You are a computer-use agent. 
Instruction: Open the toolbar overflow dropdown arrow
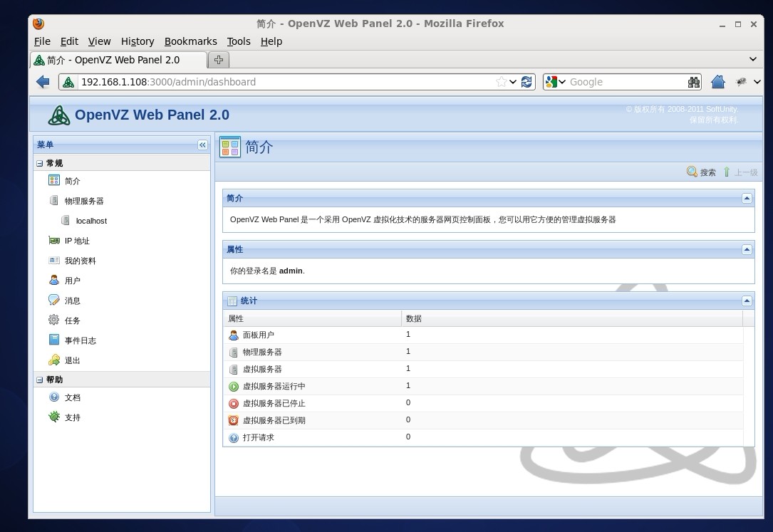tap(757, 82)
